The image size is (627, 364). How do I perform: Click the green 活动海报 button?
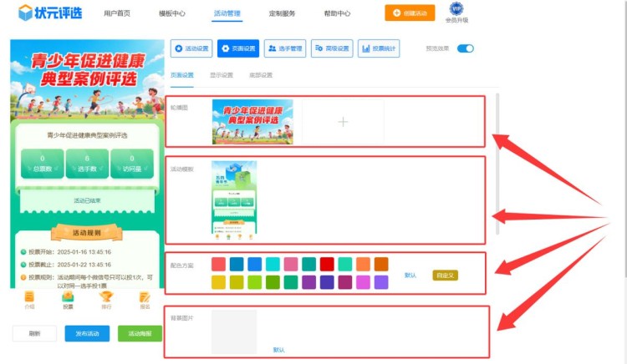pyautogui.click(x=140, y=333)
